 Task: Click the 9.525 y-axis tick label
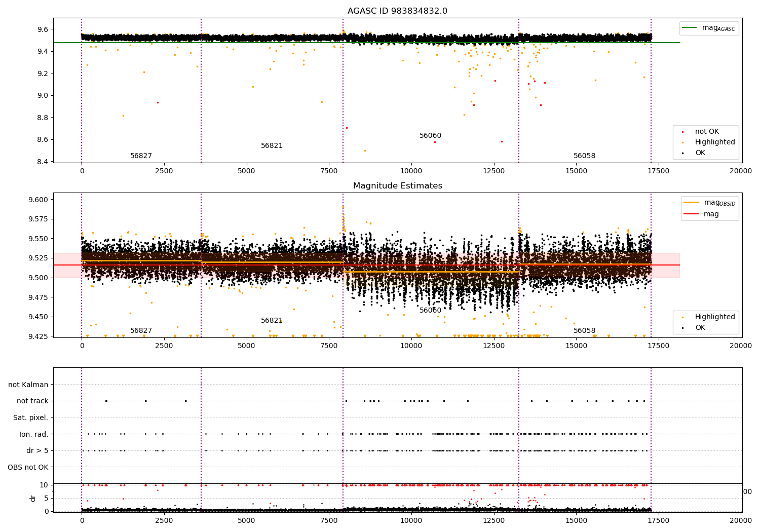(x=39, y=258)
